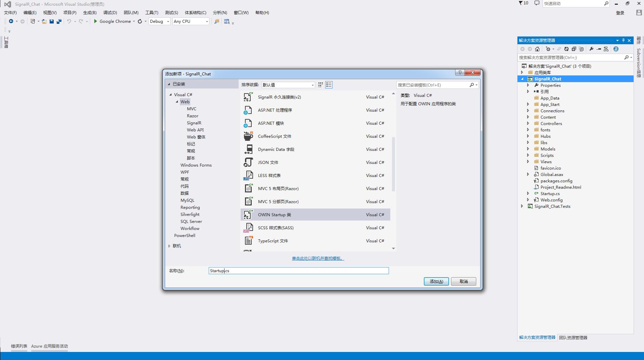Click the New Project toolbar icon
The height and width of the screenshot is (360, 644).
(33, 21)
